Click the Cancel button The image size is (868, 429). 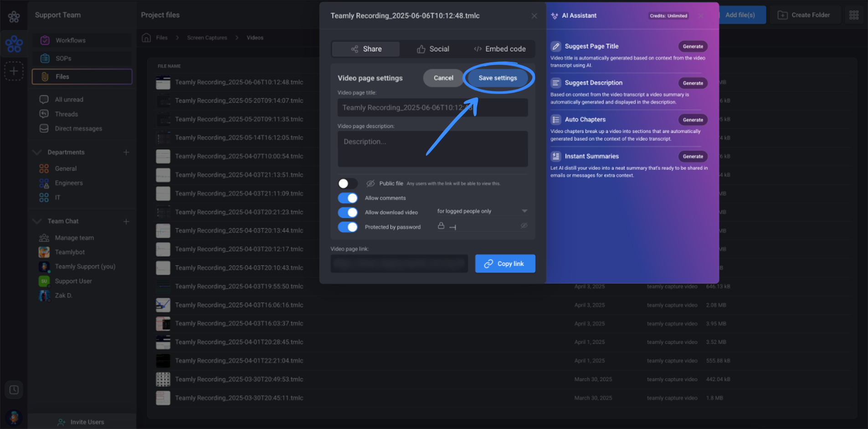pyautogui.click(x=443, y=78)
